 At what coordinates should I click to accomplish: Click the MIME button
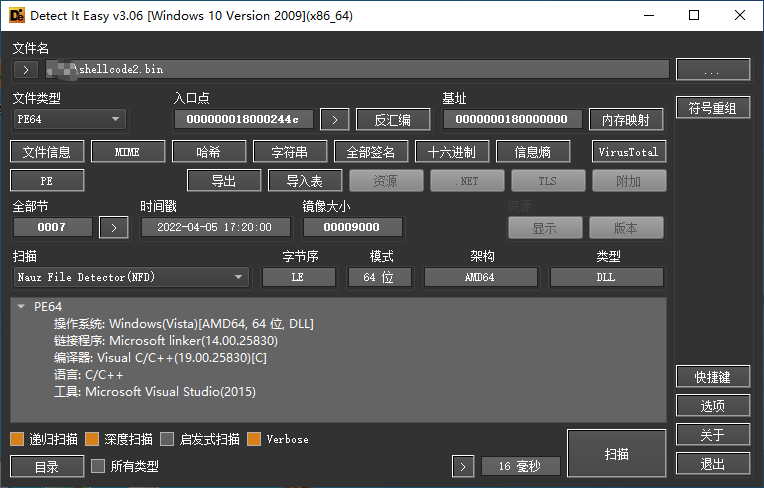point(128,152)
